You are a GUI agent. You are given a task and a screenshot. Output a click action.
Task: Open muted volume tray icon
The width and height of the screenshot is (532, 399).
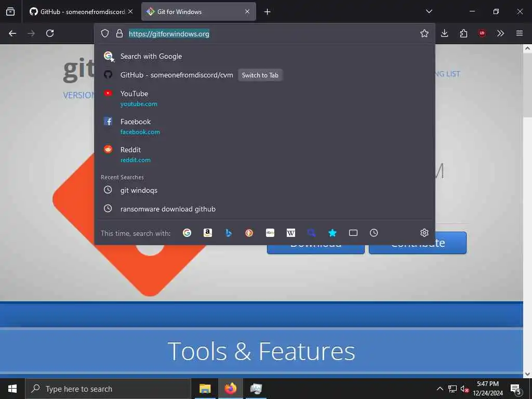pyautogui.click(x=464, y=389)
